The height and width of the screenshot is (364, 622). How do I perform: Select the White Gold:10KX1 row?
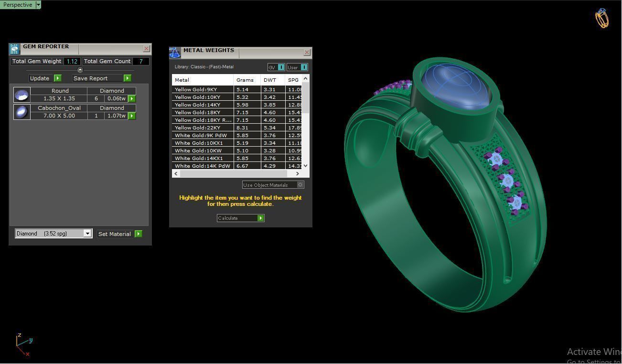pos(237,143)
